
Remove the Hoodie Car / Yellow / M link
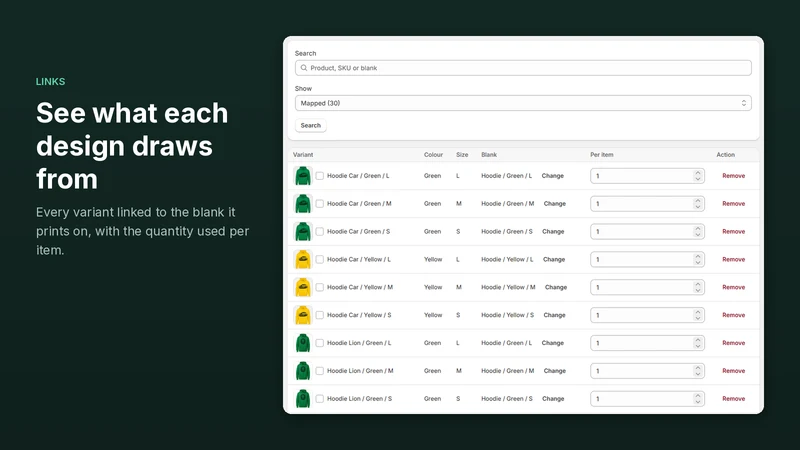point(734,287)
